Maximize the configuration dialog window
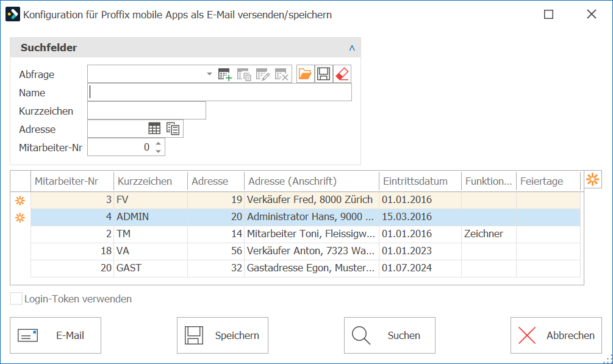The width and height of the screenshot is (613, 364). click(x=548, y=15)
